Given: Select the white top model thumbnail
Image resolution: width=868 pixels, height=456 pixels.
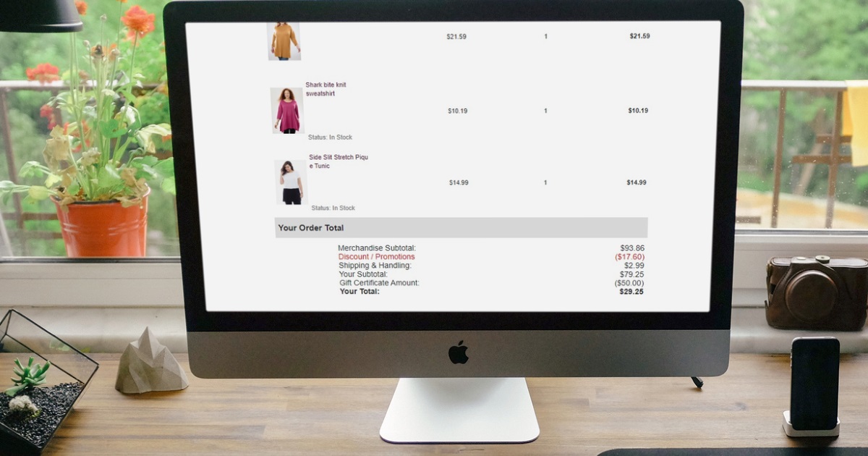Looking at the screenshot, I should click(x=291, y=182).
